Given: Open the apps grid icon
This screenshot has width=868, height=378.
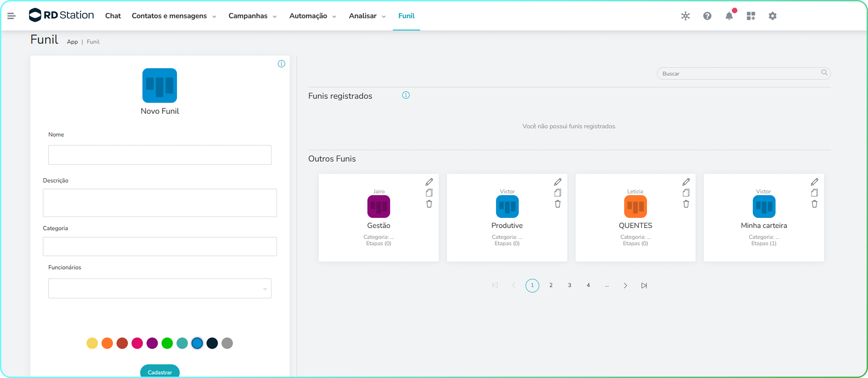Looking at the screenshot, I should (x=751, y=16).
